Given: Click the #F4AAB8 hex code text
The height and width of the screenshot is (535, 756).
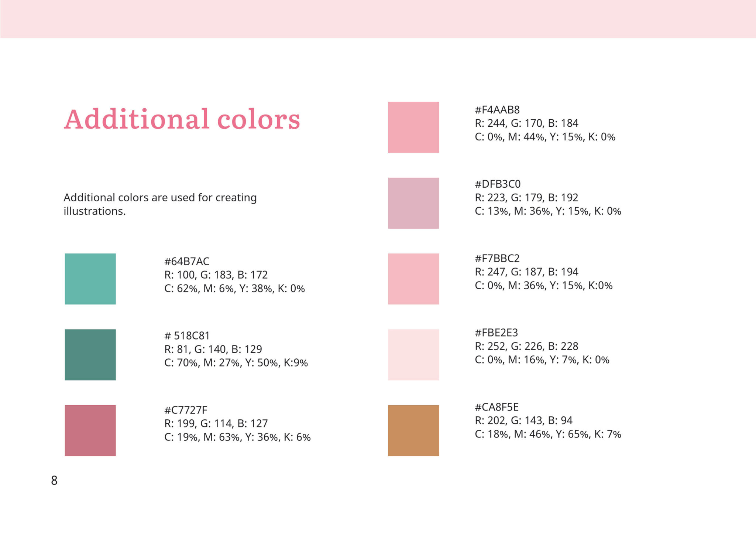Looking at the screenshot, I should 497,110.
